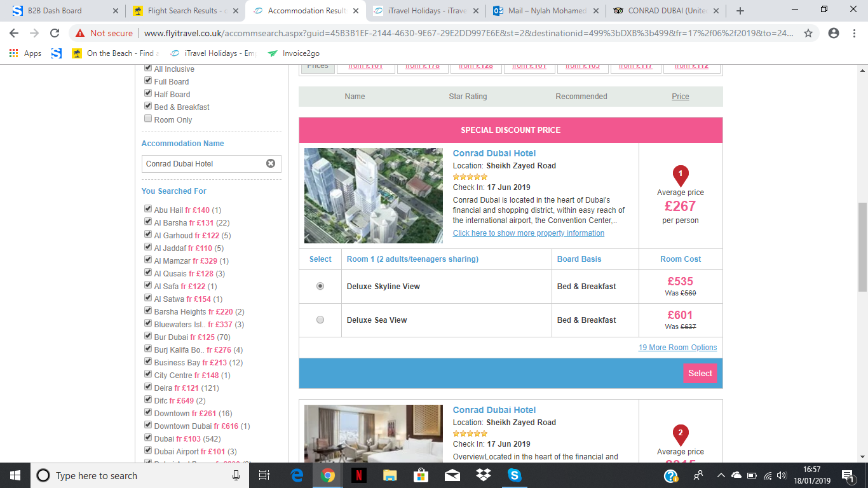This screenshot has height=488, width=868.
Task: Open Dropbox from the taskbar
Action: [x=483, y=475]
